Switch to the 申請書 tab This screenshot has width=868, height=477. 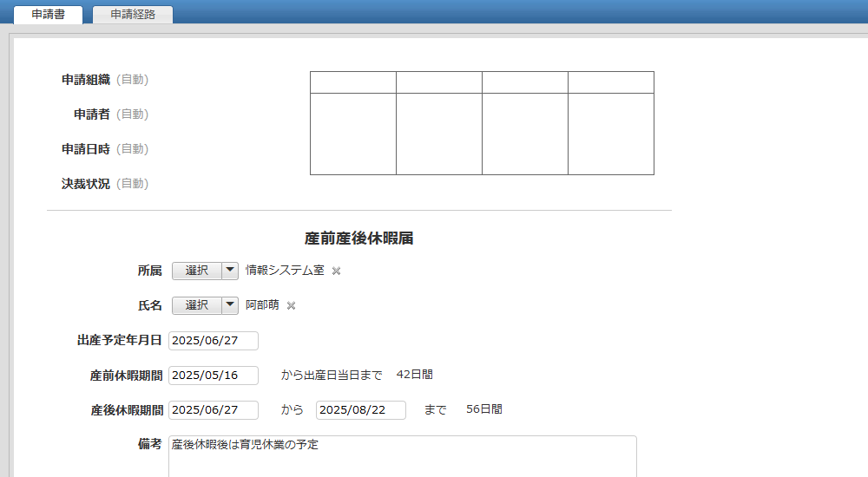click(x=48, y=15)
